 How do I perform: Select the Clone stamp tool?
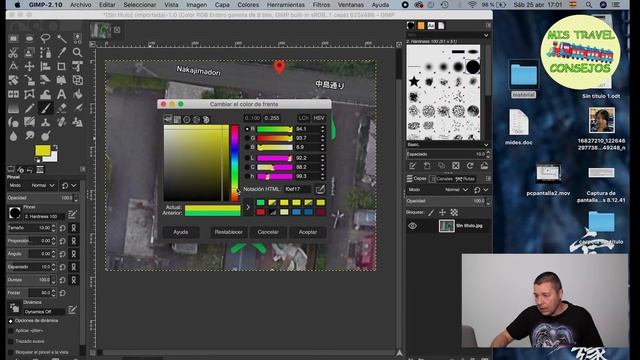[45, 122]
